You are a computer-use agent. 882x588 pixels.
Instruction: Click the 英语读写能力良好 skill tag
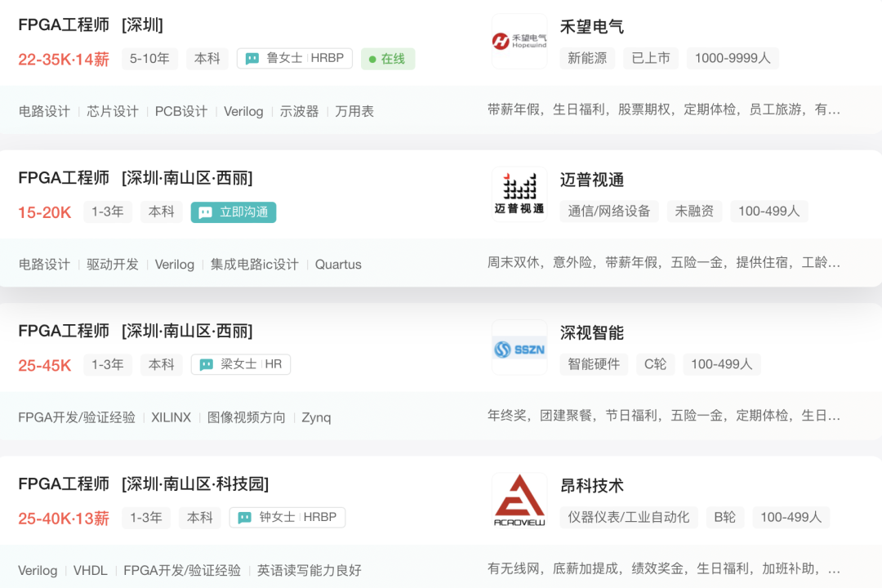point(310,571)
